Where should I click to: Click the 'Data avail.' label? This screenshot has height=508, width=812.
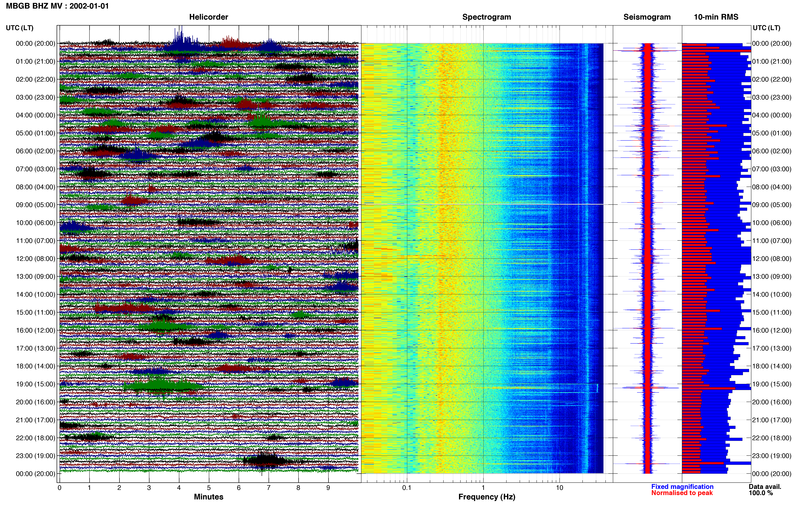[x=765, y=486]
